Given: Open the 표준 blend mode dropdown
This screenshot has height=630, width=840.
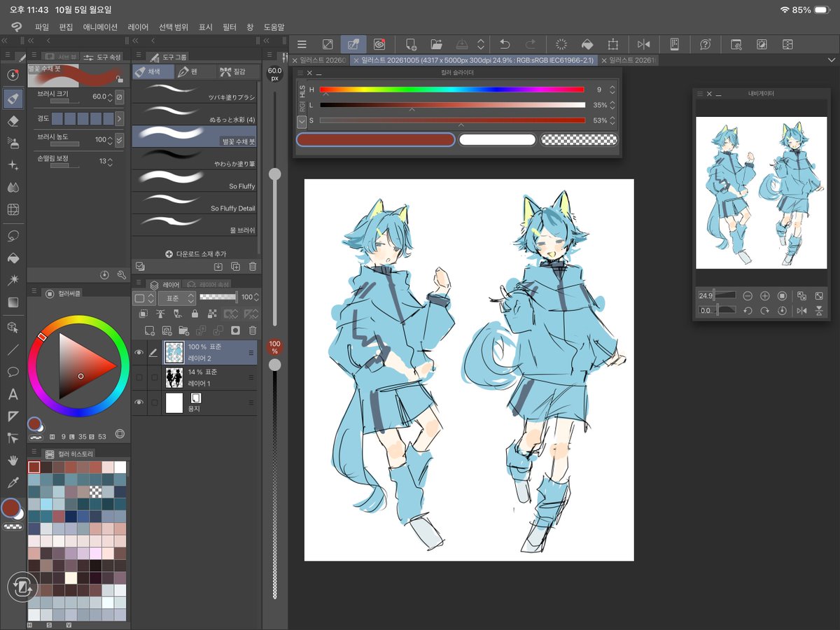Looking at the screenshot, I should pyautogui.click(x=177, y=297).
